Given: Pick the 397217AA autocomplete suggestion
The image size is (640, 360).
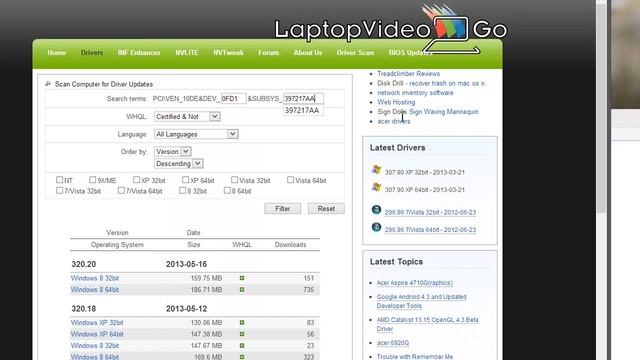Looking at the screenshot, I should [x=304, y=111].
